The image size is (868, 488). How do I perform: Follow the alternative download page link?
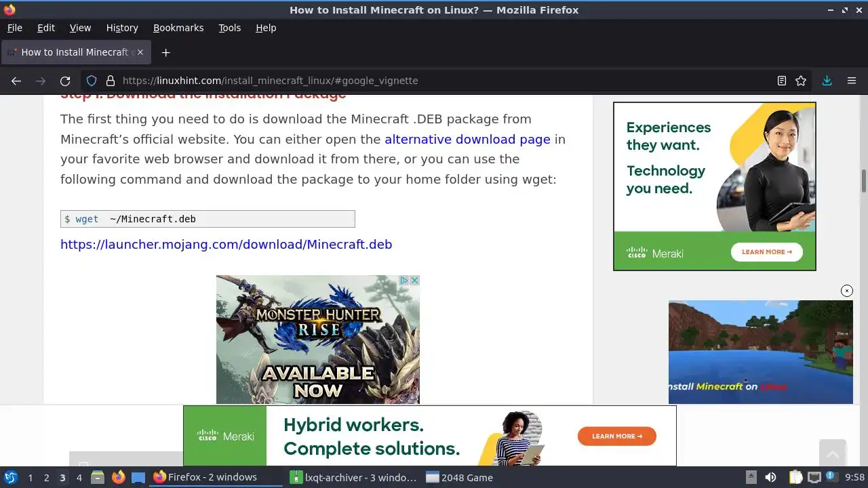click(467, 139)
